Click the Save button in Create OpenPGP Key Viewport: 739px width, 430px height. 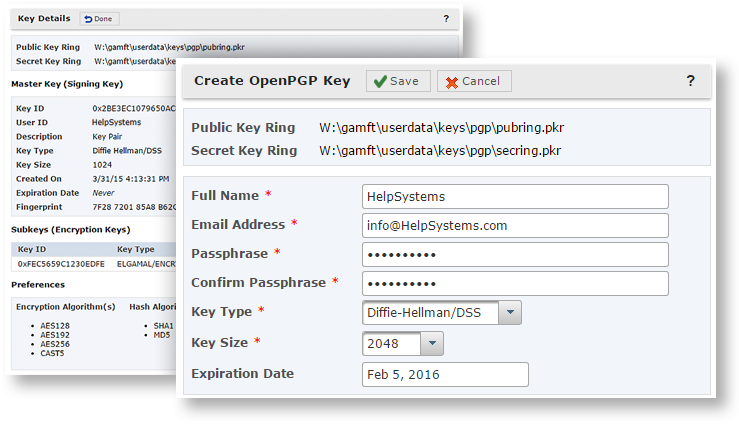(x=398, y=81)
